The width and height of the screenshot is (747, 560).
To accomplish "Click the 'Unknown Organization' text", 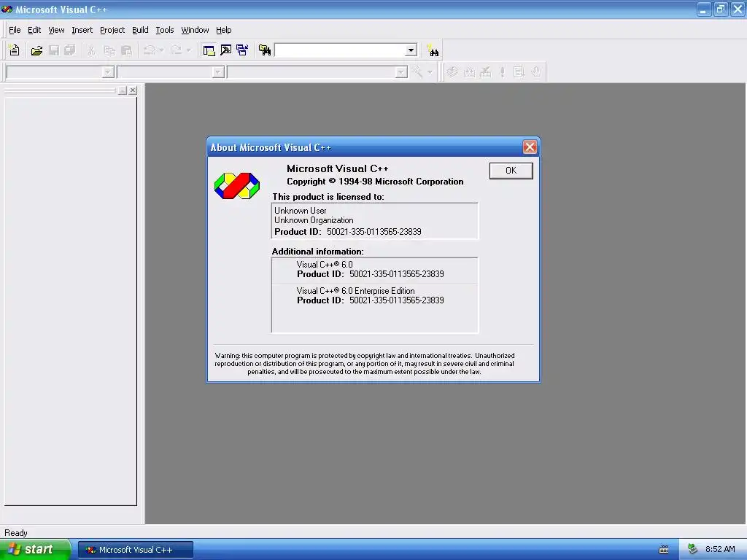I will (314, 220).
